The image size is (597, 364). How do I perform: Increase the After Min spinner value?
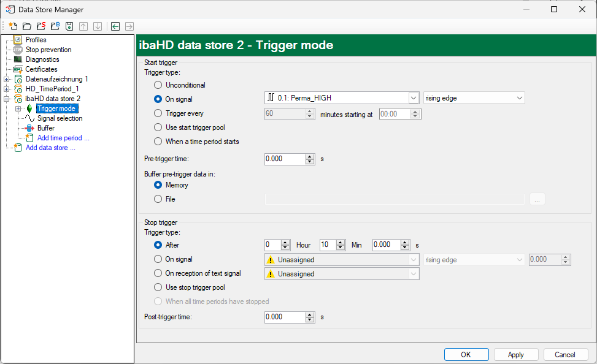coord(341,242)
